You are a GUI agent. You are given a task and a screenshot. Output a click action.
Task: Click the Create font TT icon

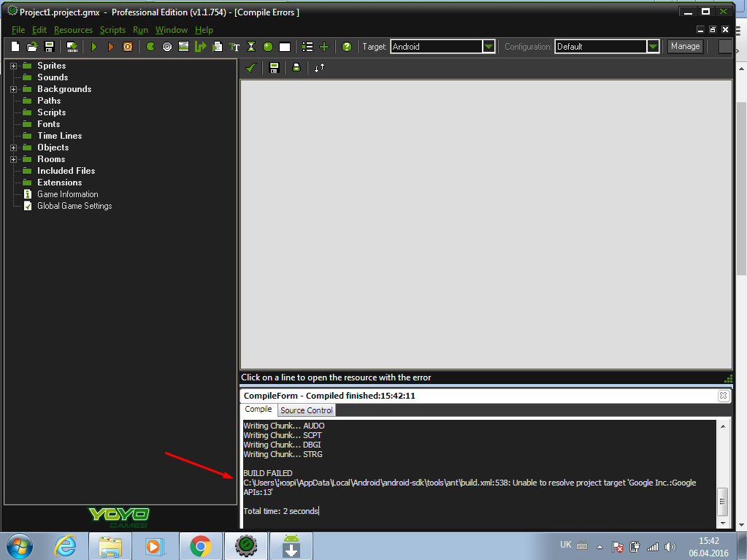click(234, 47)
